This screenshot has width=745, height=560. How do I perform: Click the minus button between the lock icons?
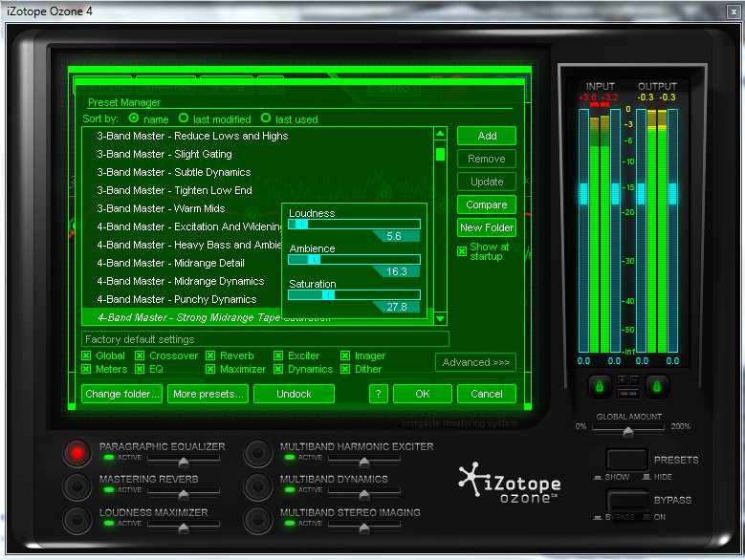[634, 379]
